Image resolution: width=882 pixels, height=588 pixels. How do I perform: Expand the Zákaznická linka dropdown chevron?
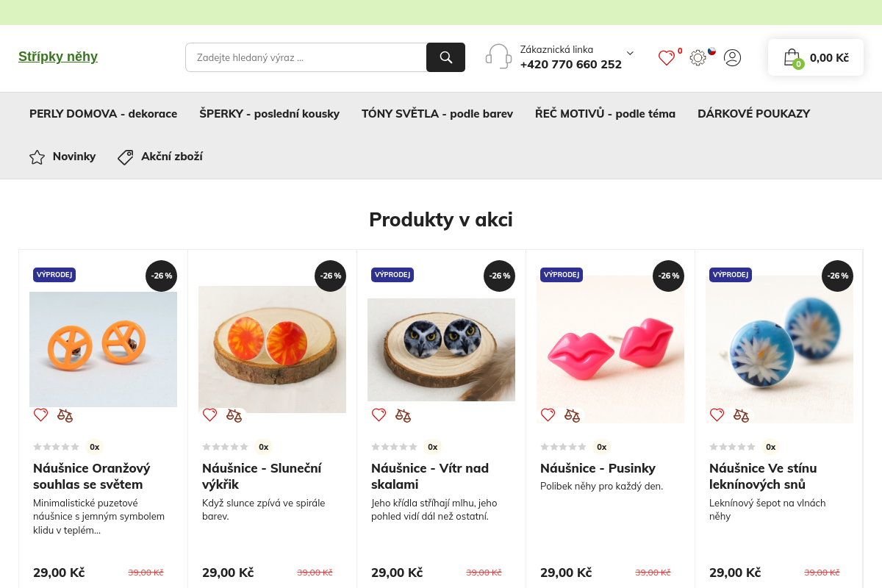630,53
